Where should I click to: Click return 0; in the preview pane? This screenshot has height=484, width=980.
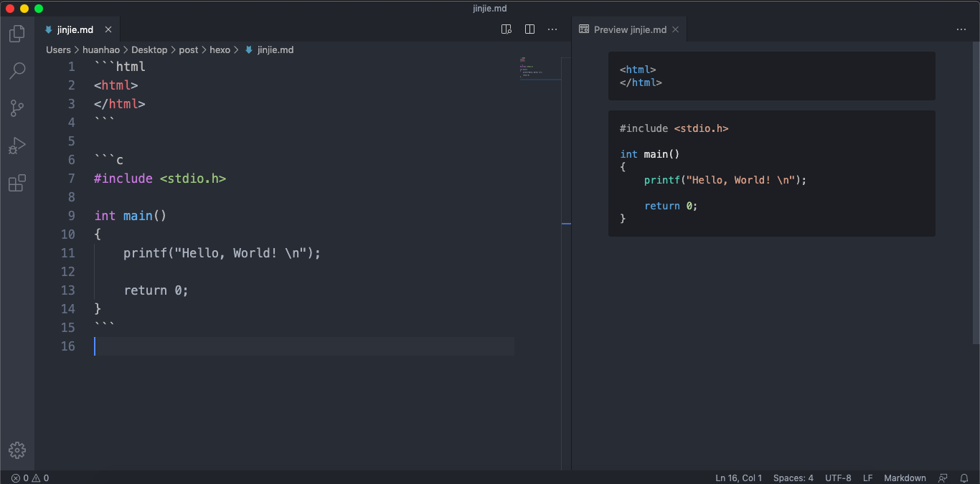[671, 206]
